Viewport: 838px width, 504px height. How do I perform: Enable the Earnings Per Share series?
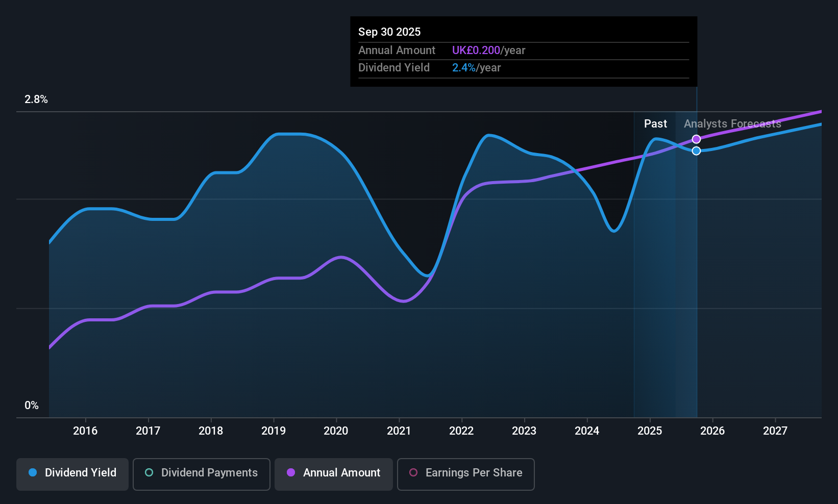[466, 474]
